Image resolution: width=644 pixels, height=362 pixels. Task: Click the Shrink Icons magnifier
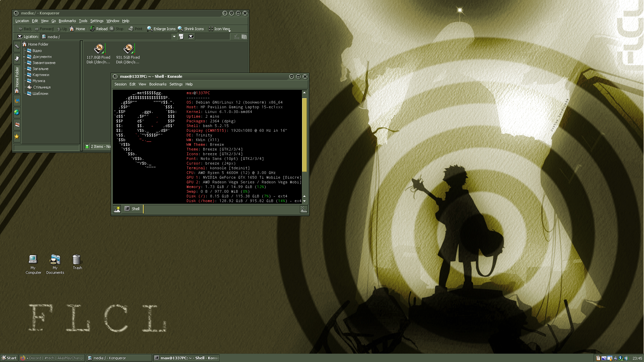pyautogui.click(x=180, y=29)
